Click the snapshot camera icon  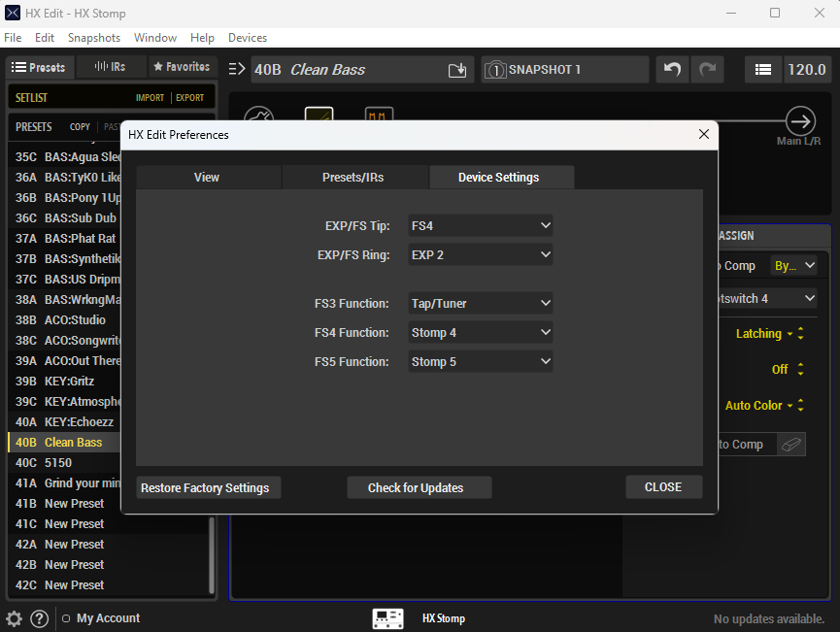[495, 70]
